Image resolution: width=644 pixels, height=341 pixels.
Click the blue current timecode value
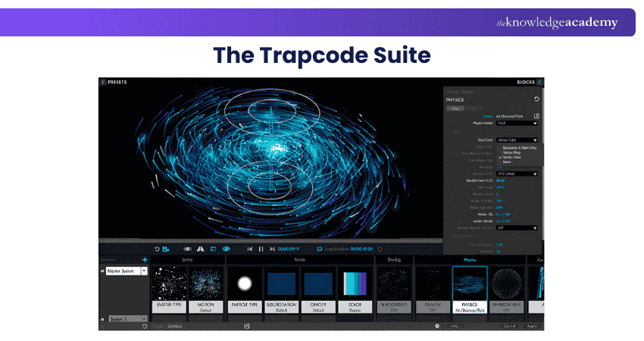[x=289, y=249]
